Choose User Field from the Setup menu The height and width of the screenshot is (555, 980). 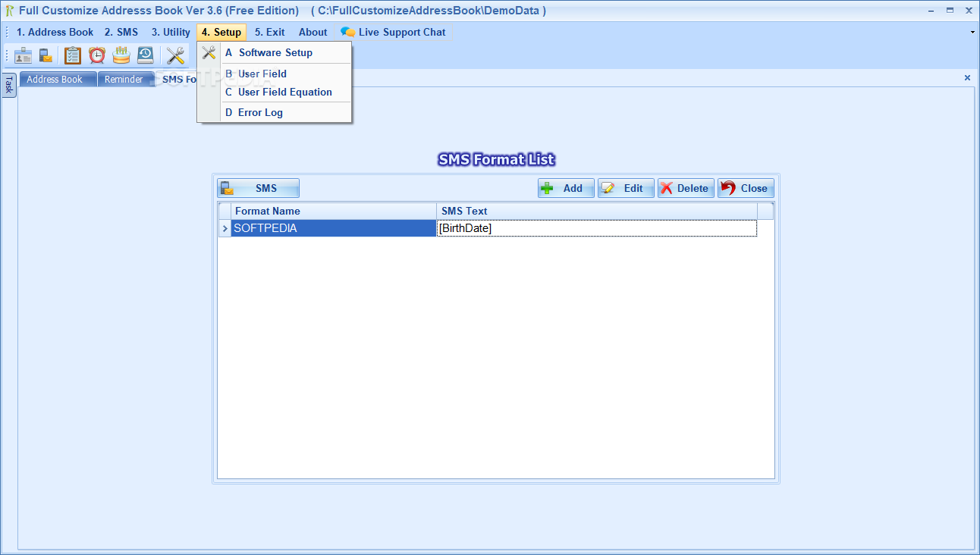(275, 74)
